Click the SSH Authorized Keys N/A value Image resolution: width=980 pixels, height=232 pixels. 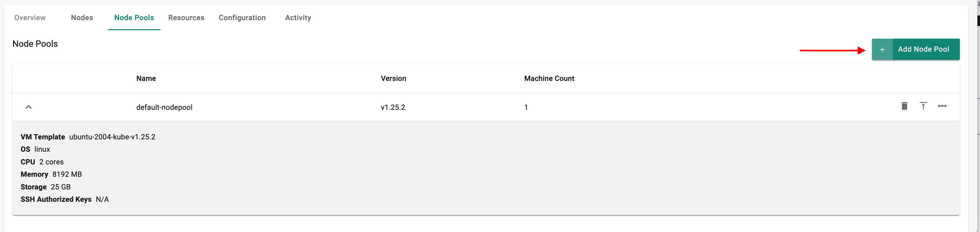coord(102,200)
